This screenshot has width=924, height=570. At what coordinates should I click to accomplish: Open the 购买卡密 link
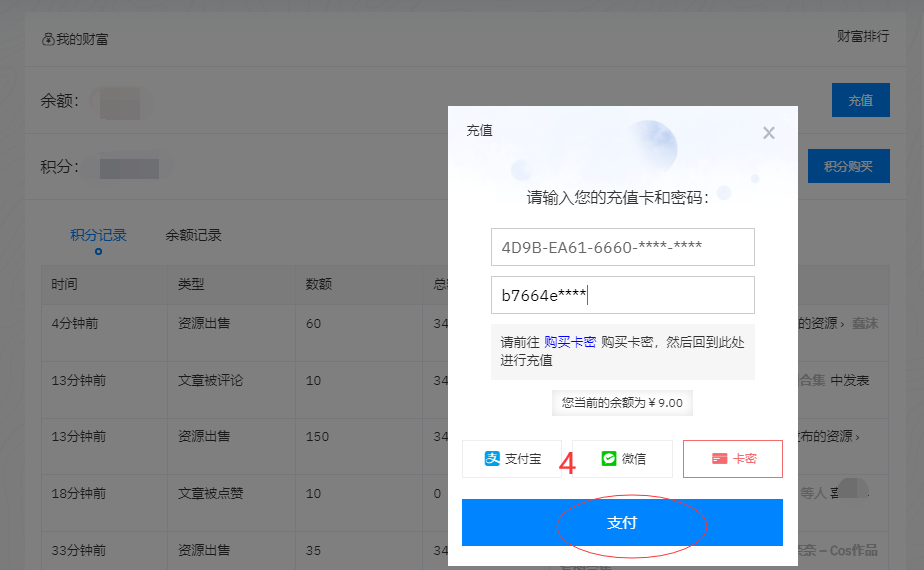[570, 342]
